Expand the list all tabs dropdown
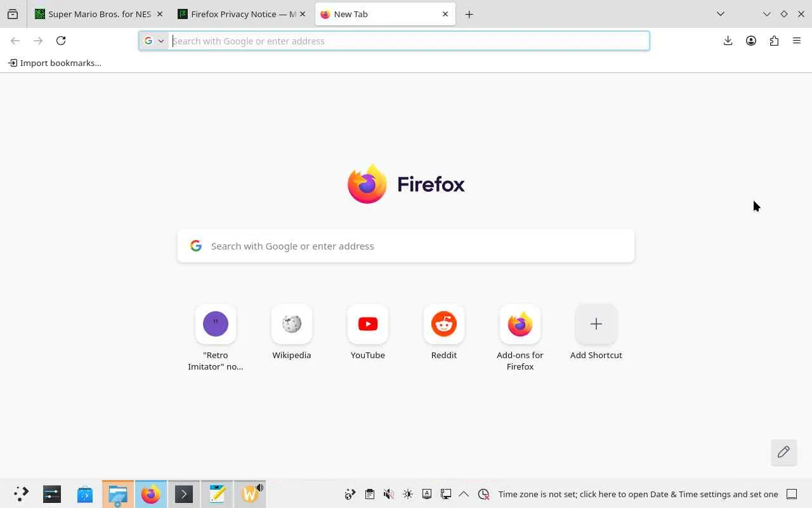The width and height of the screenshot is (812, 508). (721, 14)
